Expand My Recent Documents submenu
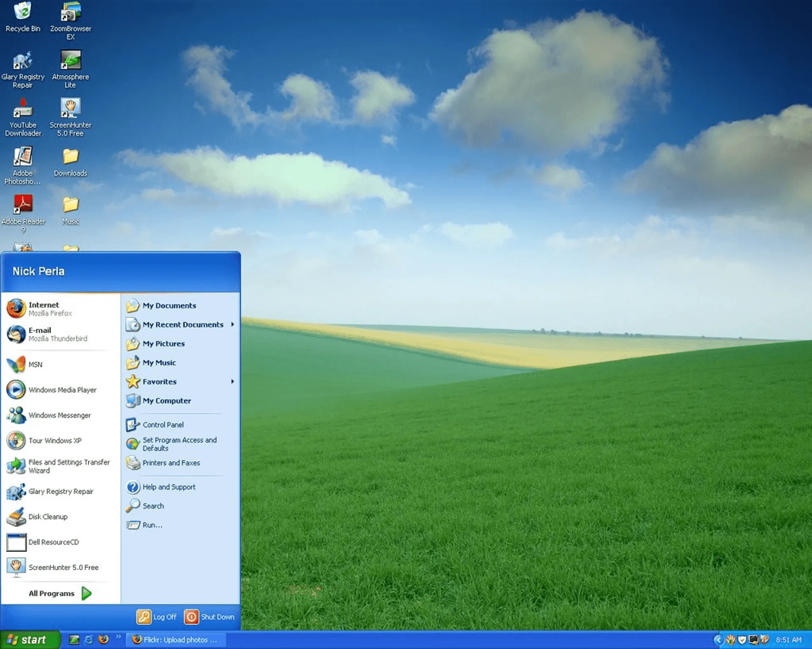Screen dimensions: 812x649 click(183, 324)
